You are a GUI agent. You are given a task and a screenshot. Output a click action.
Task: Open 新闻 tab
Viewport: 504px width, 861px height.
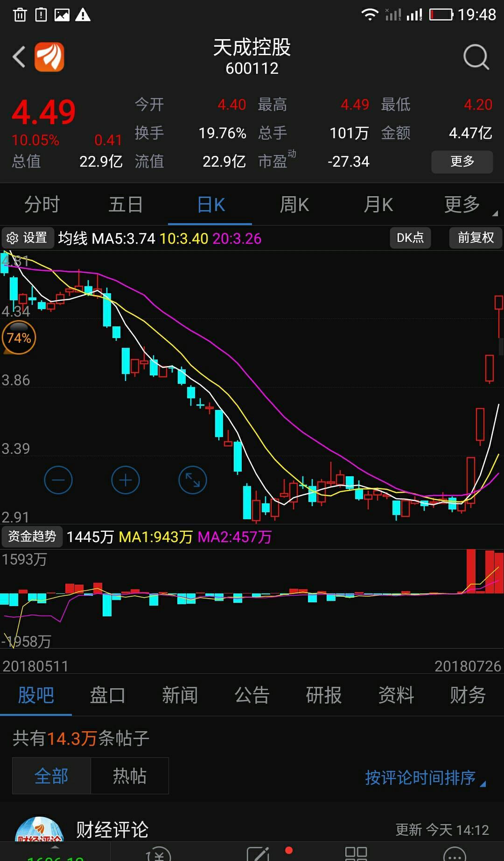point(180,695)
